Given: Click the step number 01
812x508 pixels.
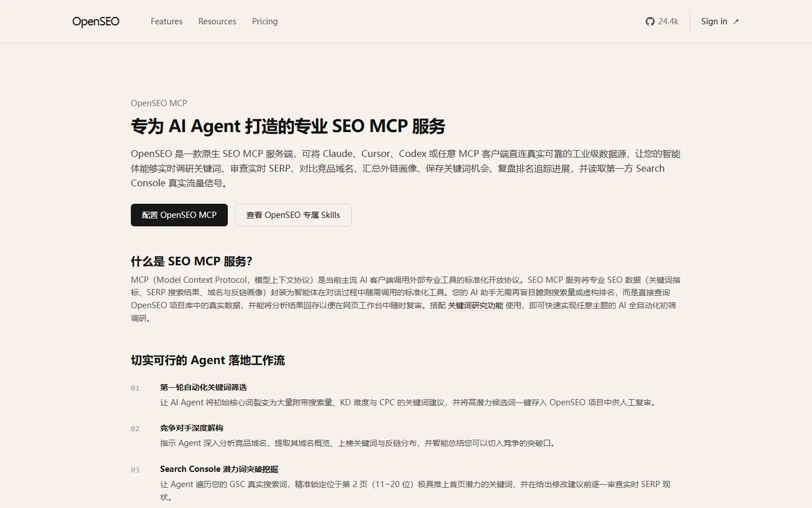Looking at the screenshot, I should point(135,388).
